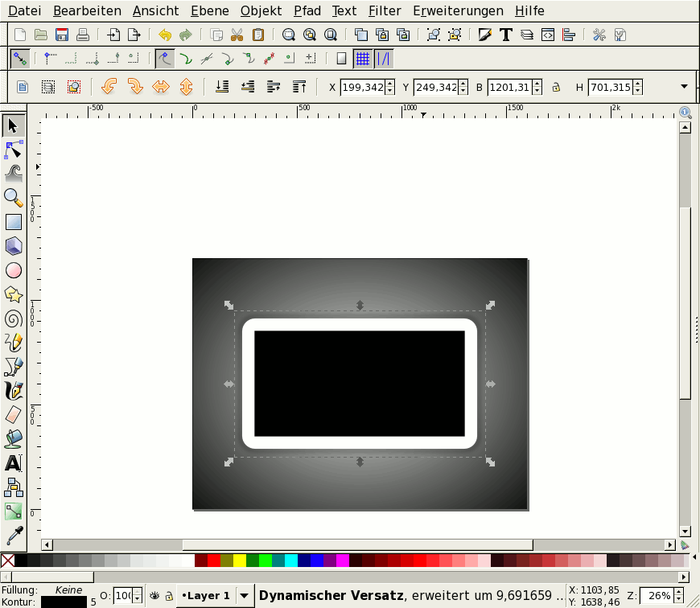Expand the toolbar overflow arrow

click(685, 87)
